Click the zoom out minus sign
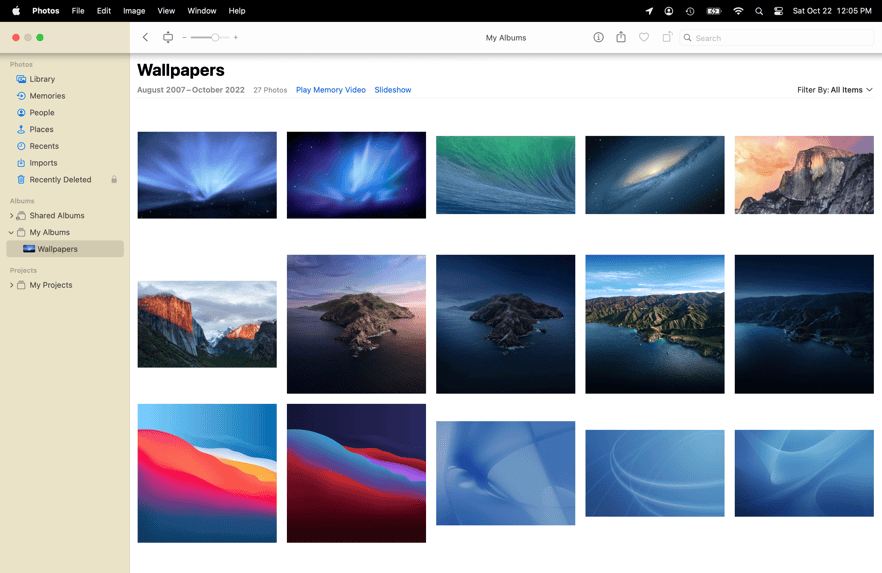This screenshot has width=882, height=573. 184,38
